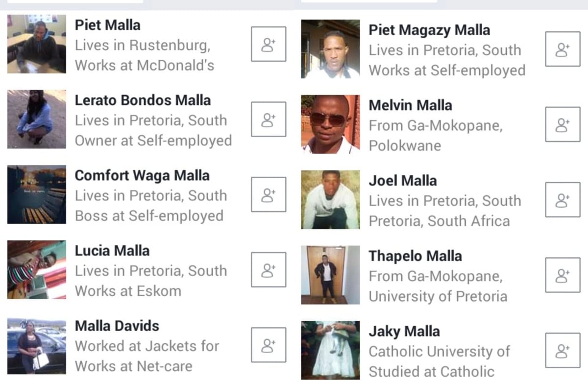588x381 pixels.
Task: Add Thapelo Malla as a friend
Action: (563, 275)
